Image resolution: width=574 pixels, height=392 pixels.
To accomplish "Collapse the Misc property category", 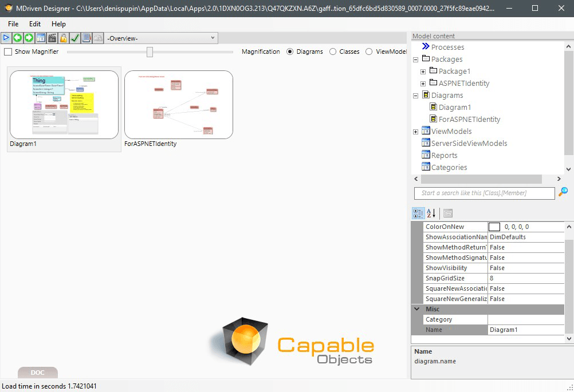I will tap(416, 309).
